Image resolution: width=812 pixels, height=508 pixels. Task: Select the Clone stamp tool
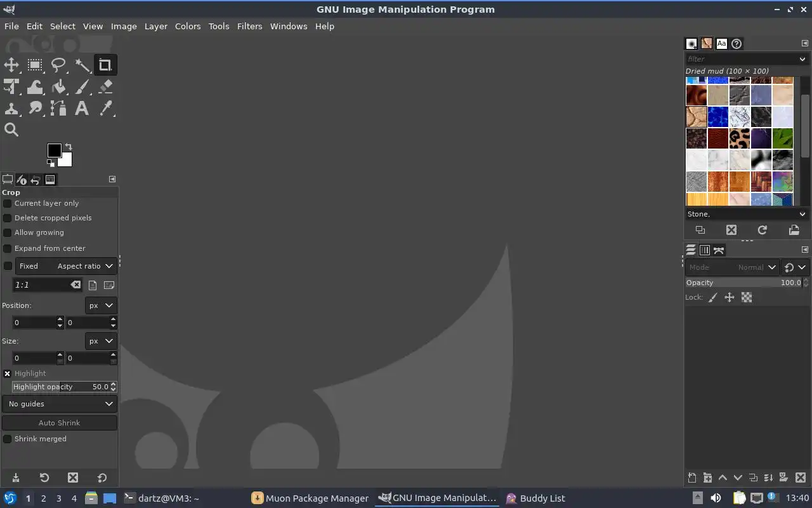11,108
